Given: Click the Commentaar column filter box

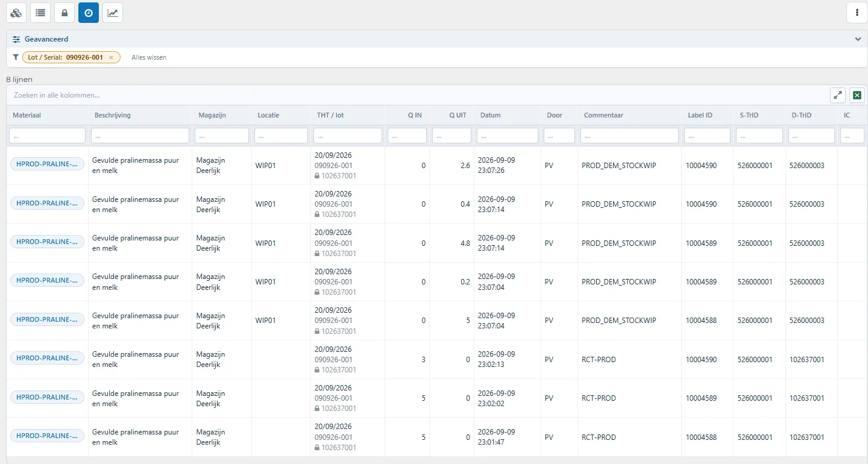Looking at the screenshot, I should pos(629,136).
